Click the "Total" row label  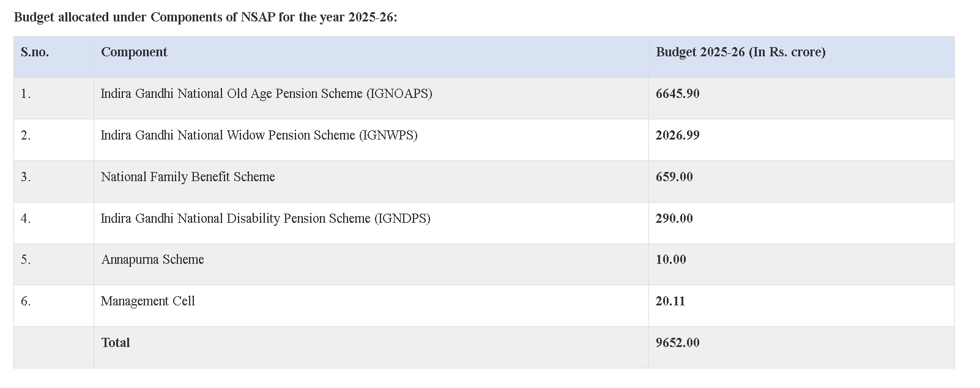click(x=116, y=343)
